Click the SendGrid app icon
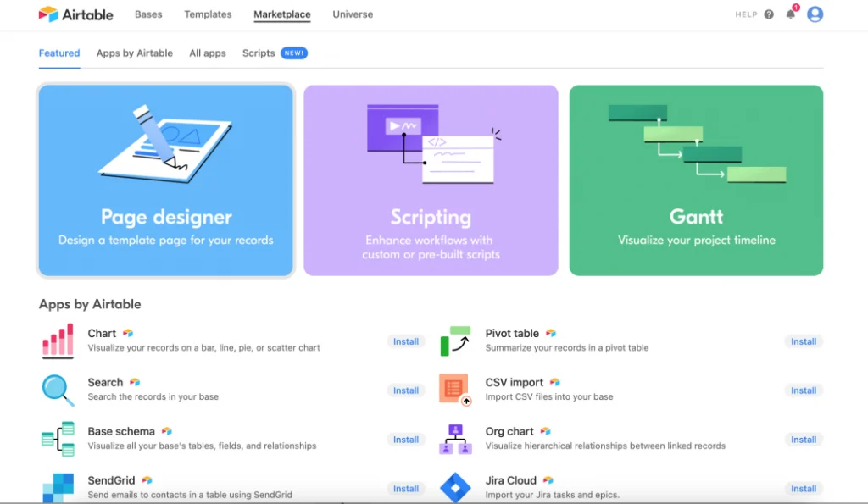Image resolution: width=868 pixels, height=504 pixels. [x=58, y=487]
